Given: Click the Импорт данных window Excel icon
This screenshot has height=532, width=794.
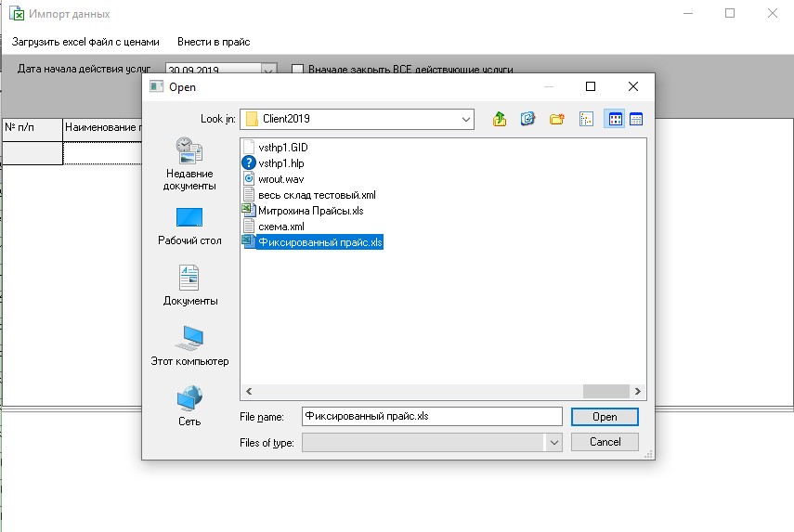Looking at the screenshot, I should 17,13.
